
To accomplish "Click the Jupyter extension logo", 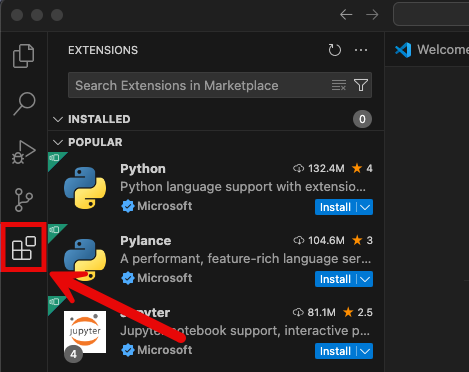I will pos(85,332).
